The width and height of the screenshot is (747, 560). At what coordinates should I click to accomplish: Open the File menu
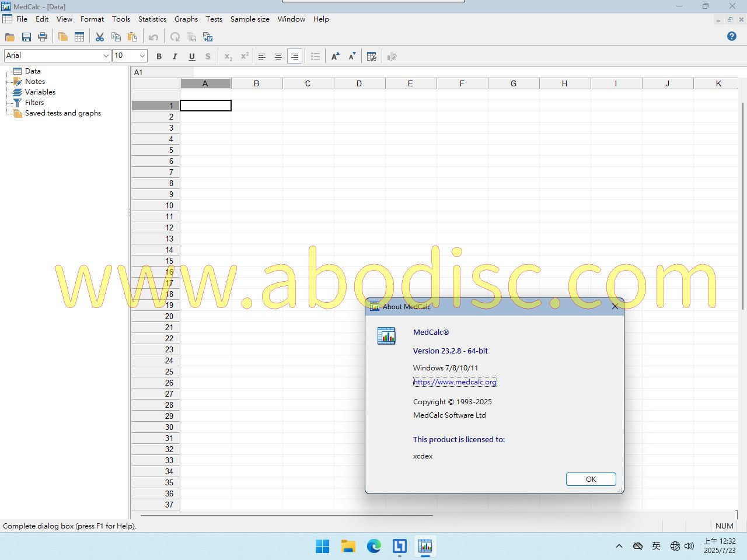(22, 19)
